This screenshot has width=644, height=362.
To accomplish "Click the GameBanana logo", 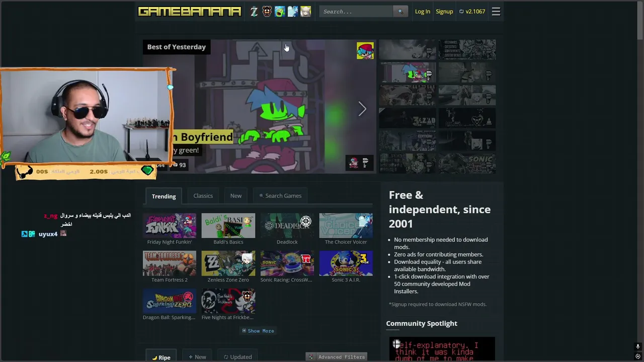I will tap(190, 12).
